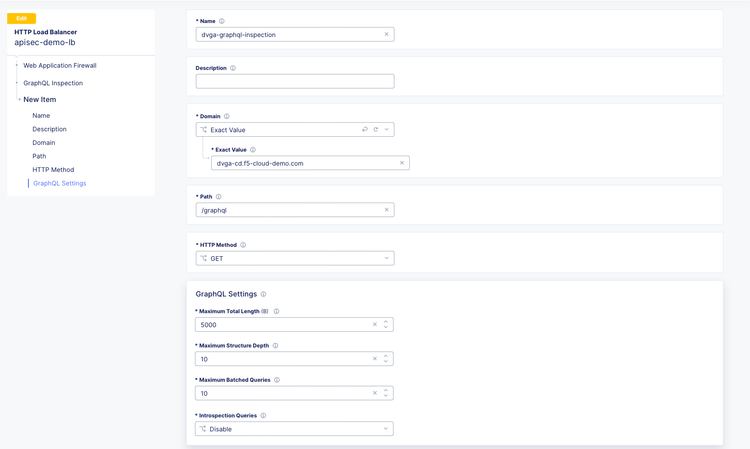Show info for GraphQL Settings heading
The image size is (750, 449).
tap(264, 294)
